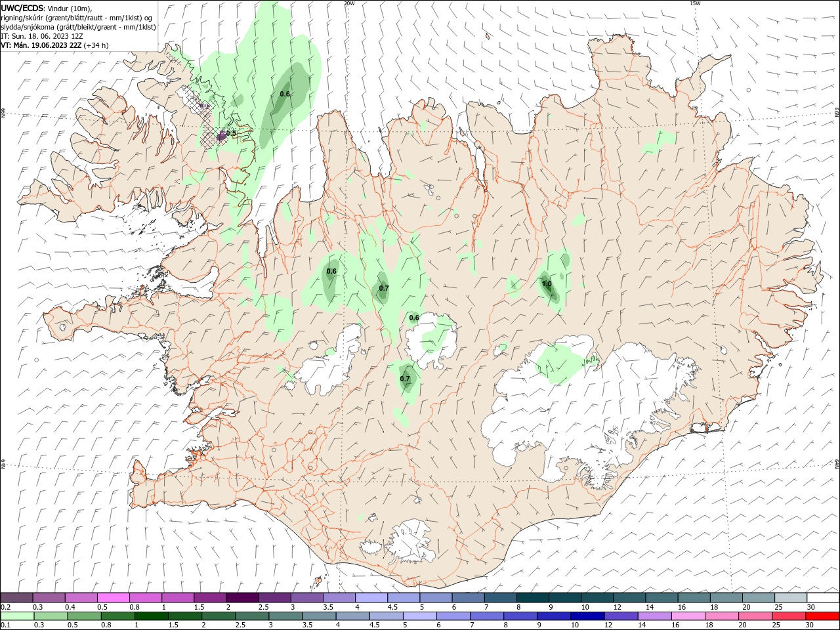Click the UWC/ECDS title label
Viewport: 840px width, 630px height.
22,8
